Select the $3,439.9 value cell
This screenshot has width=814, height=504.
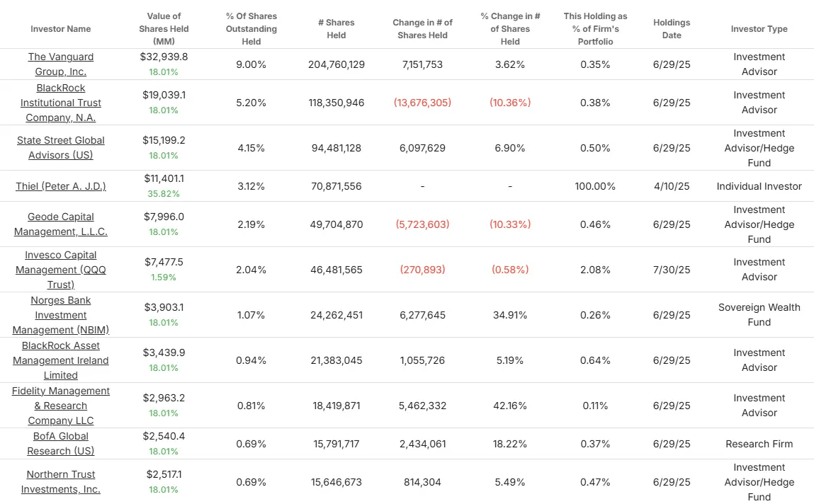[164, 353]
